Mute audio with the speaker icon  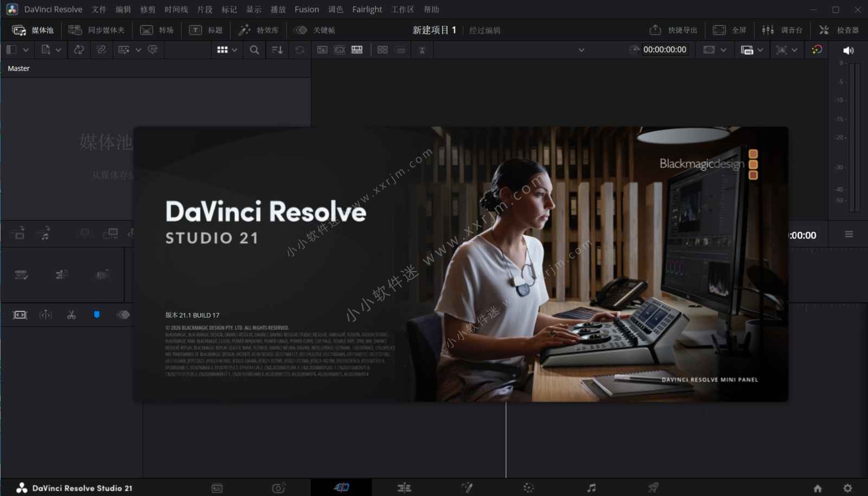click(x=848, y=50)
